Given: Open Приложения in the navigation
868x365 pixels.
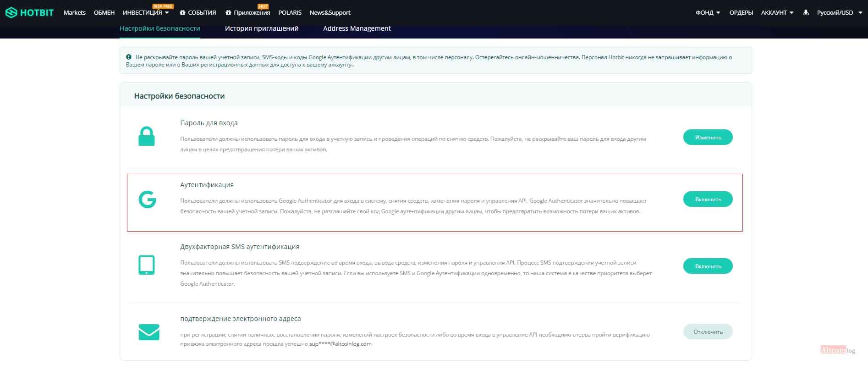Looking at the screenshot, I should pyautogui.click(x=252, y=12).
